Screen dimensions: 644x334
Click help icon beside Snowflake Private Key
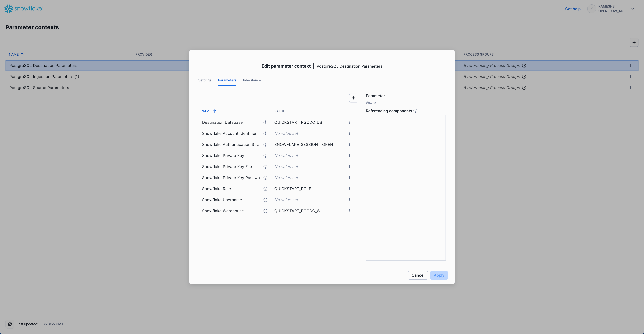point(265,156)
